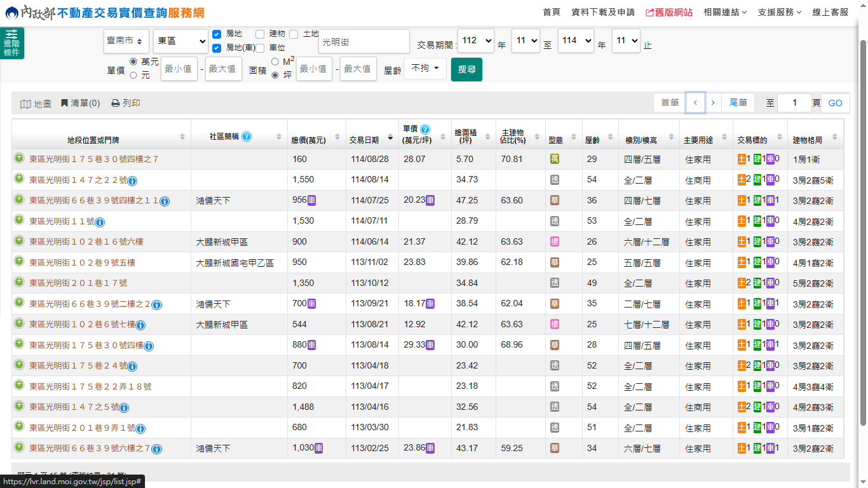This screenshot has width=868, height=488.
Task: Open the 東區 district dropdown
Action: tap(180, 41)
